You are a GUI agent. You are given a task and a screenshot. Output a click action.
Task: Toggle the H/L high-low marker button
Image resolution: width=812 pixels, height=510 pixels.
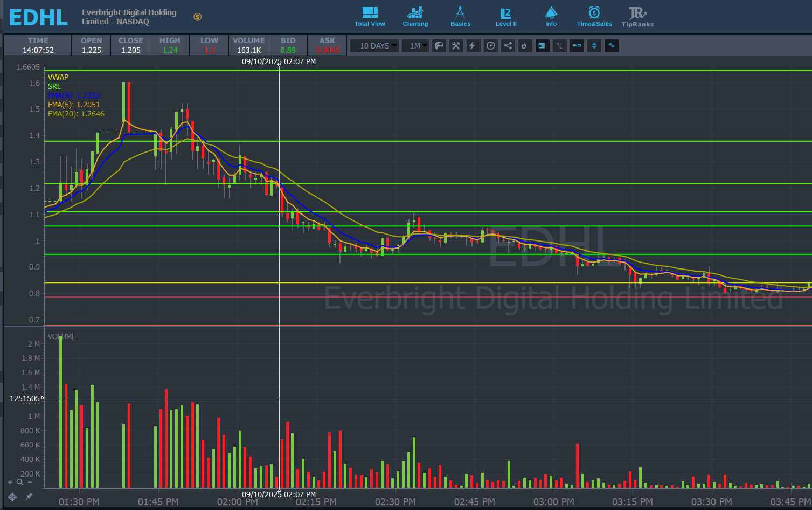559,46
